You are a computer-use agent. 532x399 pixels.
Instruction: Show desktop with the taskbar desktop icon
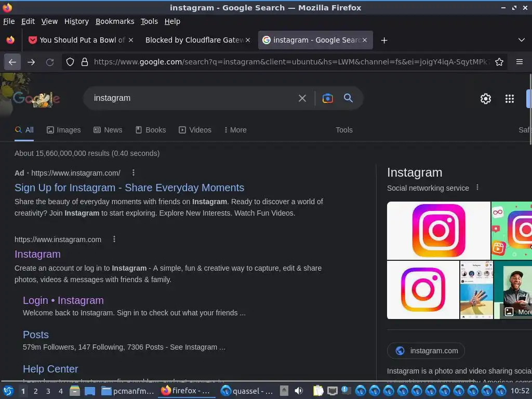[x=89, y=391]
